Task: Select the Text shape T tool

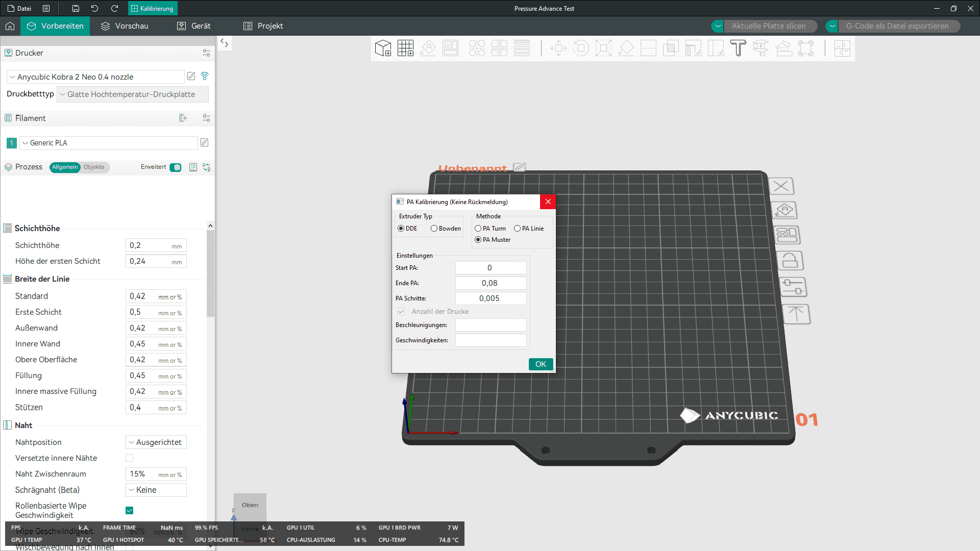Action: tap(738, 48)
